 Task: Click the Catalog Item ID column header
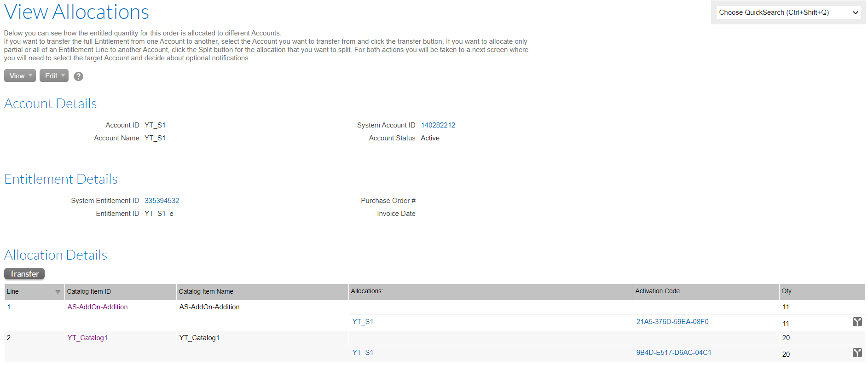click(x=121, y=292)
